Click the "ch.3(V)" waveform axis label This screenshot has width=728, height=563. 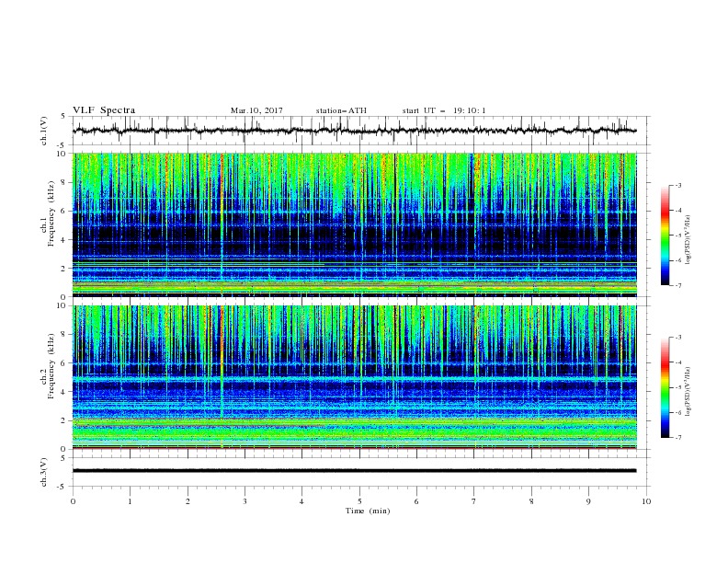coord(44,472)
